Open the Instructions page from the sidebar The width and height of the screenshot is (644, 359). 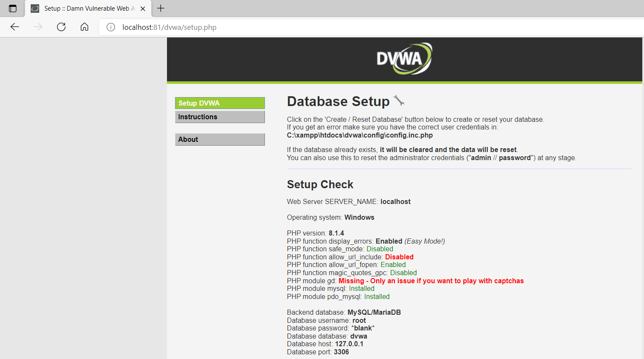click(220, 117)
